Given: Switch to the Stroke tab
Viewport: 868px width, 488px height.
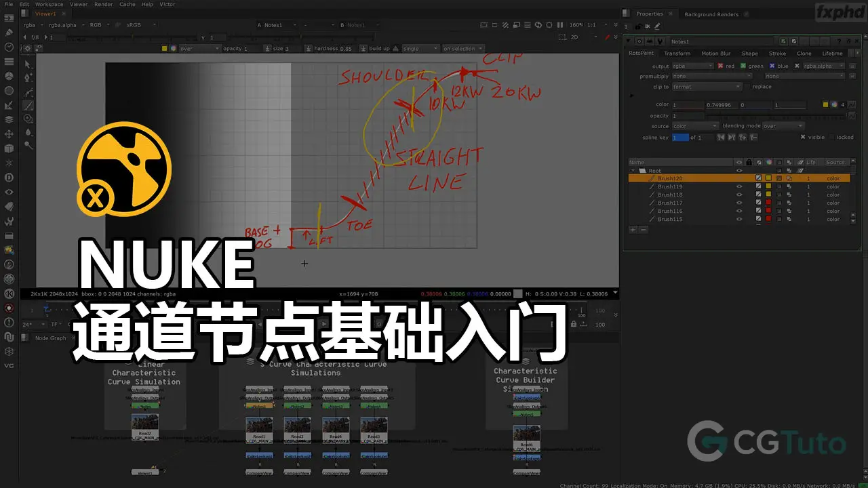Looking at the screenshot, I should (x=777, y=54).
